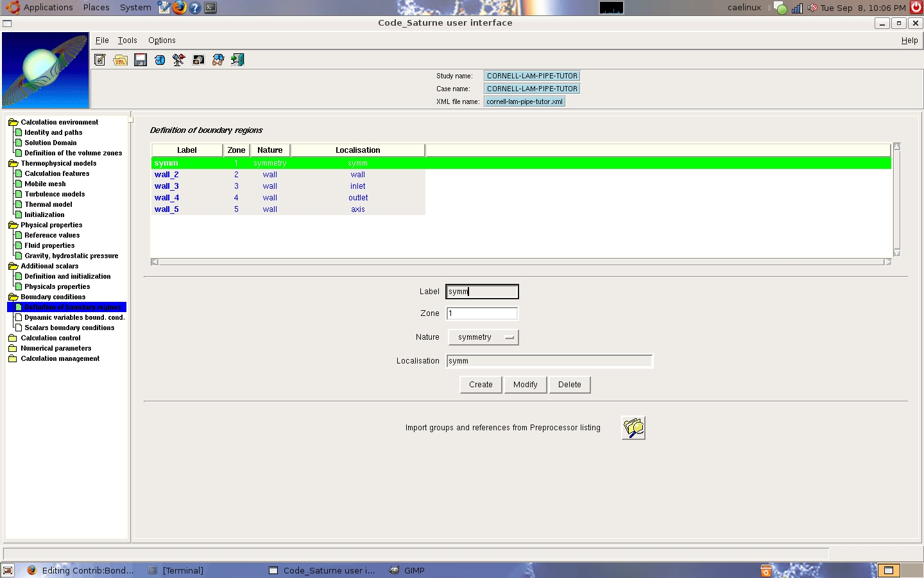The height and width of the screenshot is (578, 924).
Task: Click the Modify button
Action: pyautogui.click(x=525, y=385)
